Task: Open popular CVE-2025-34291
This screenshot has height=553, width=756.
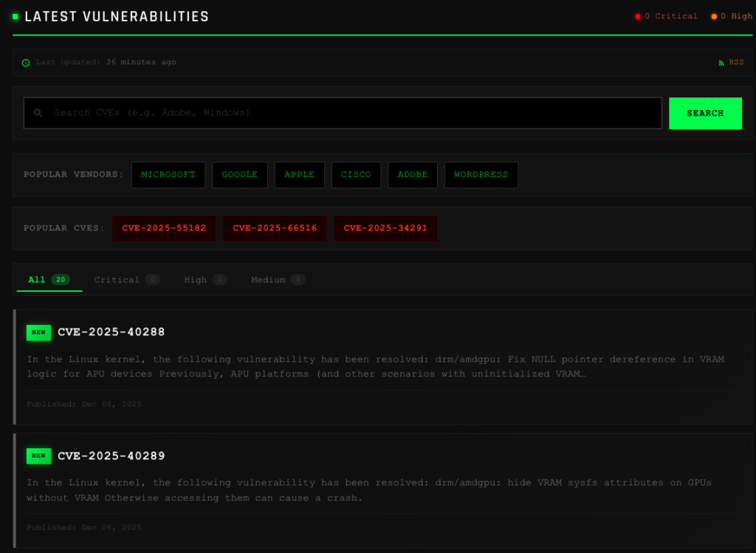Action: click(x=385, y=228)
